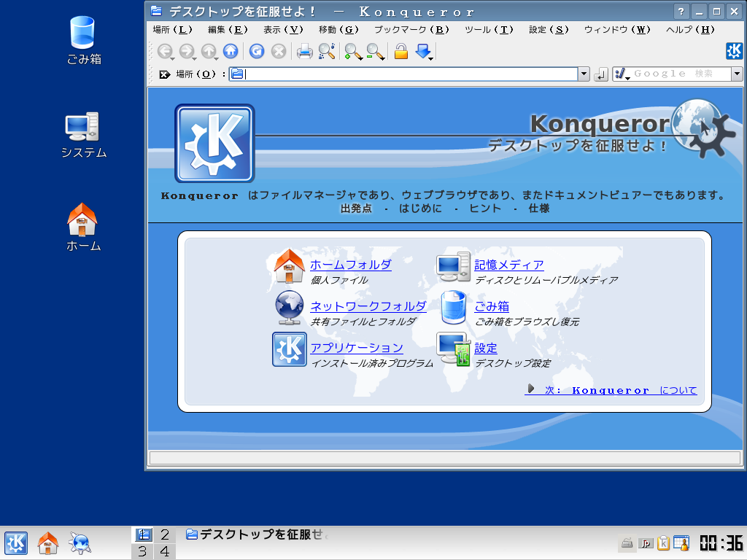Open the ツール(T) menu
The width and height of the screenshot is (747, 560).
pos(489,29)
